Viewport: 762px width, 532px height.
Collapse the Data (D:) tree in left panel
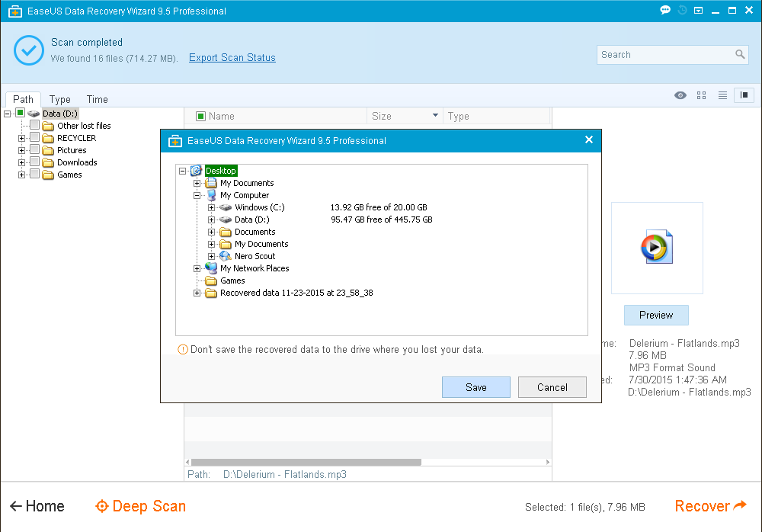[x=8, y=114]
